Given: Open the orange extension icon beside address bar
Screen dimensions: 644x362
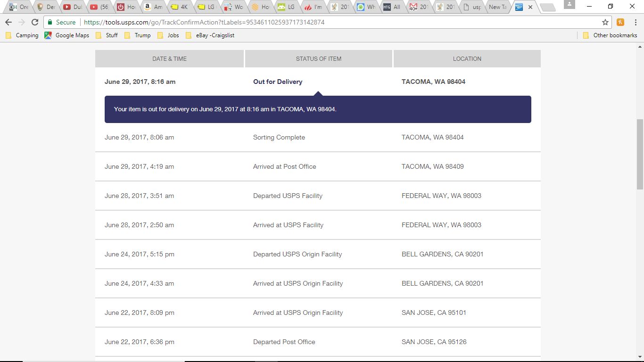Looking at the screenshot, I should click(x=620, y=22).
